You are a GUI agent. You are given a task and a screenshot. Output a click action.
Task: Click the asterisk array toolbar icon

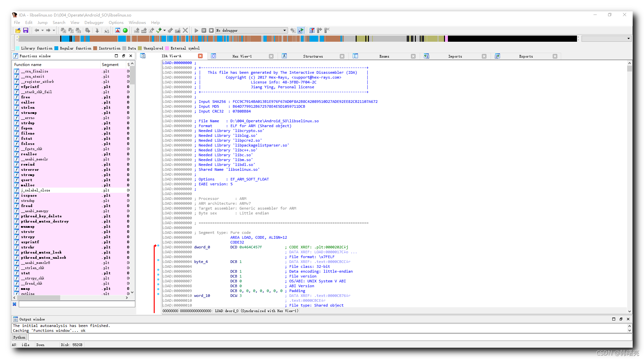[170, 30]
